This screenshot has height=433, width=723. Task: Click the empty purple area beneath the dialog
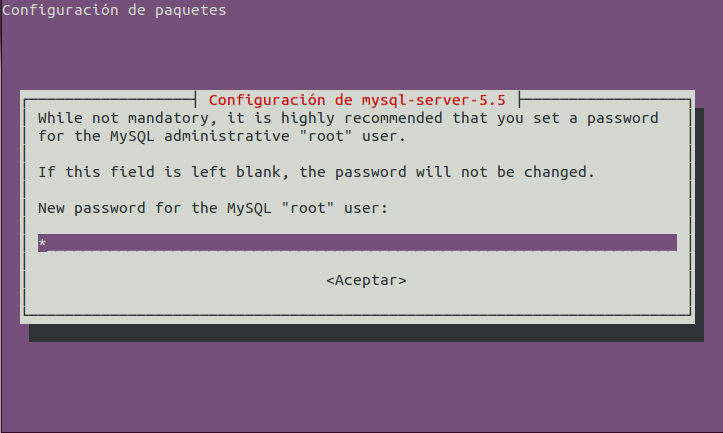pos(360,390)
